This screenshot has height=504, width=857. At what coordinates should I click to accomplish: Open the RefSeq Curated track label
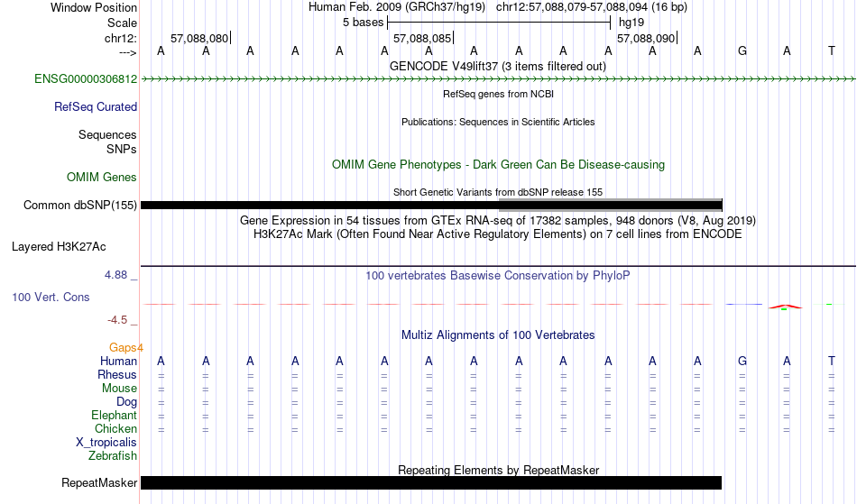coord(96,107)
